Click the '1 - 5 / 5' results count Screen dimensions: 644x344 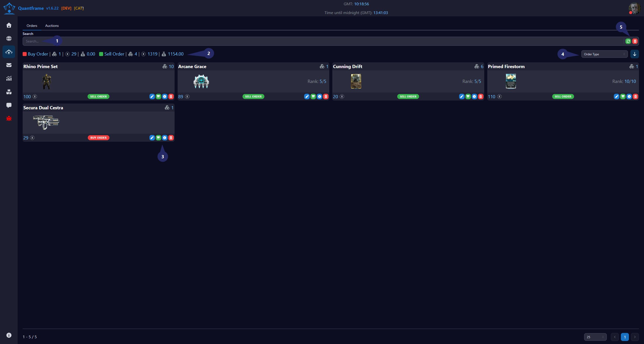pos(30,337)
